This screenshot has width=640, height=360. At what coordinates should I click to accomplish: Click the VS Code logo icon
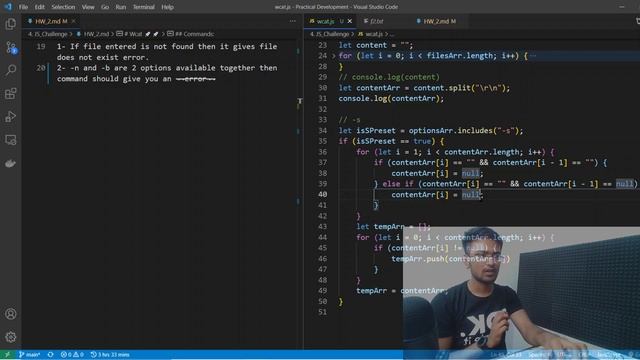[8, 7]
